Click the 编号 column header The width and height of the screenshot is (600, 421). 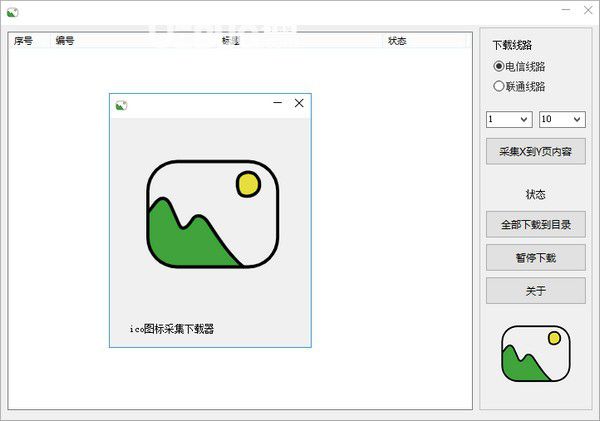click(135, 41)
